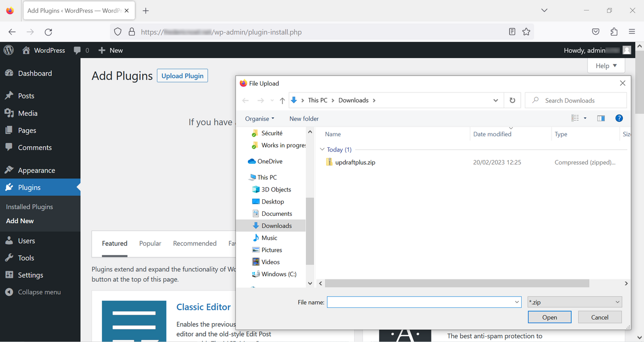Open Comments via the speech bubble icon
The image size is (644, 342).
pyautogui.click(x=10, y=147)
